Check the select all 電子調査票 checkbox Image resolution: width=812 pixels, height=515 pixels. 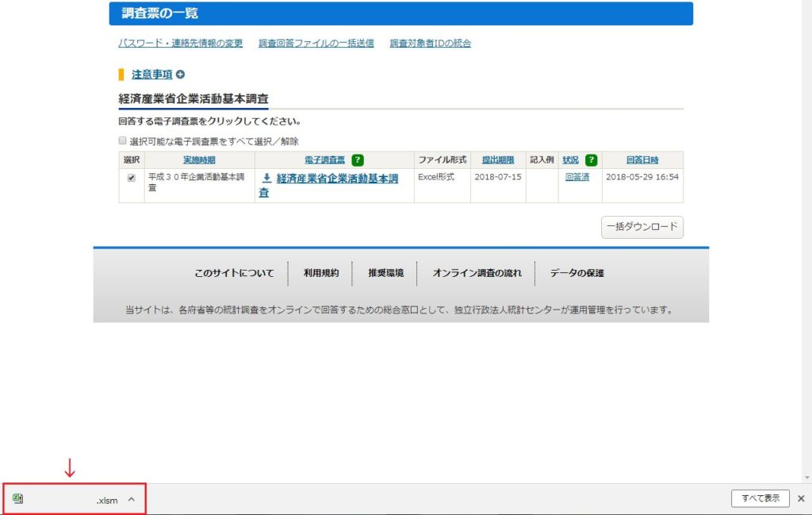pyautogui.click(x=123, y=140)
